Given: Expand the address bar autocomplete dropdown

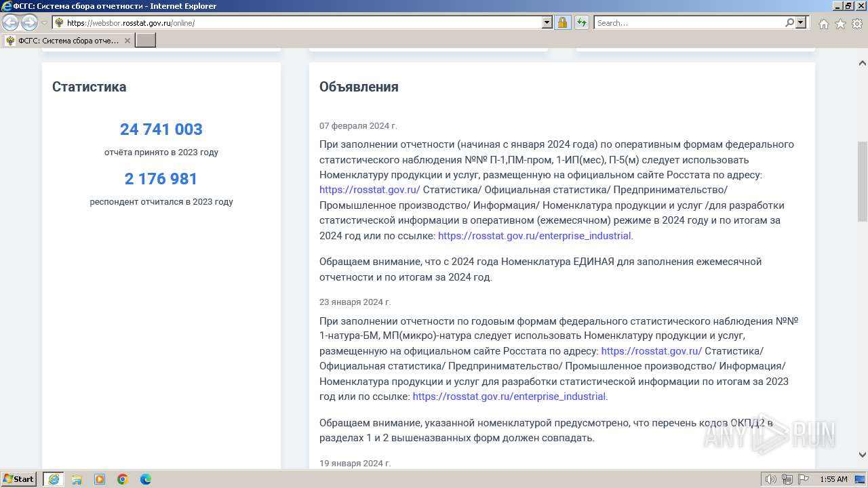Looking at the screenshot, I should (x=547, y=23).
